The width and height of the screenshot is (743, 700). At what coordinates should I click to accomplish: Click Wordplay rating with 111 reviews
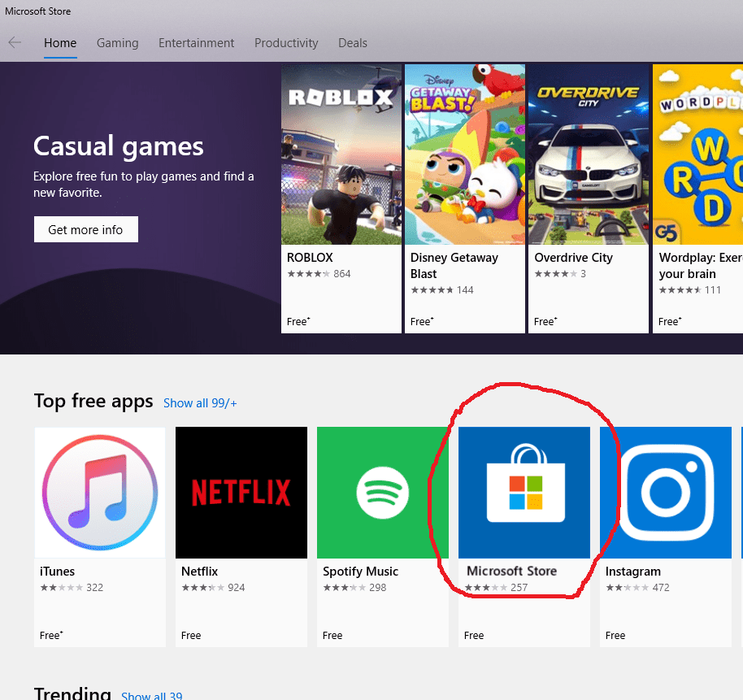(690, 289)
